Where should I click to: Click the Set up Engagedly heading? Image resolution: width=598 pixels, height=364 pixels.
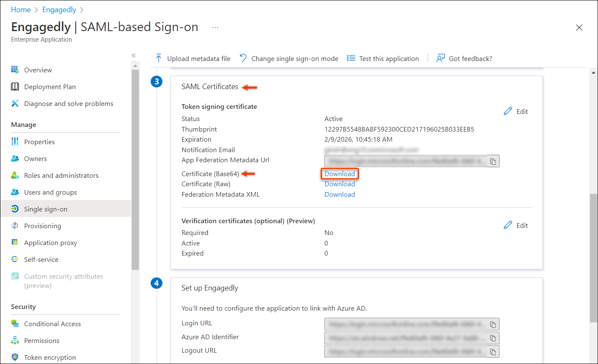point(210,288)
